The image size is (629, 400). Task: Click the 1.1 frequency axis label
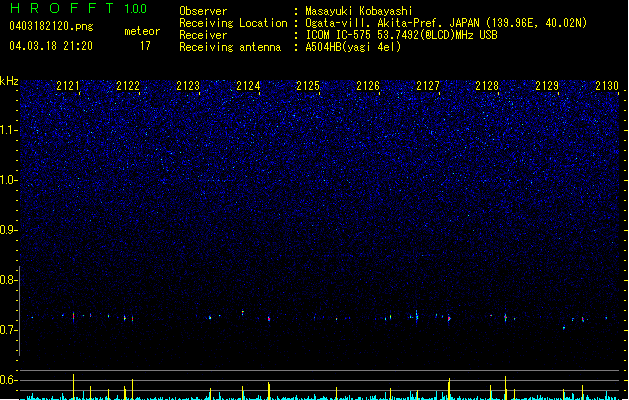[x=9, y=130]
